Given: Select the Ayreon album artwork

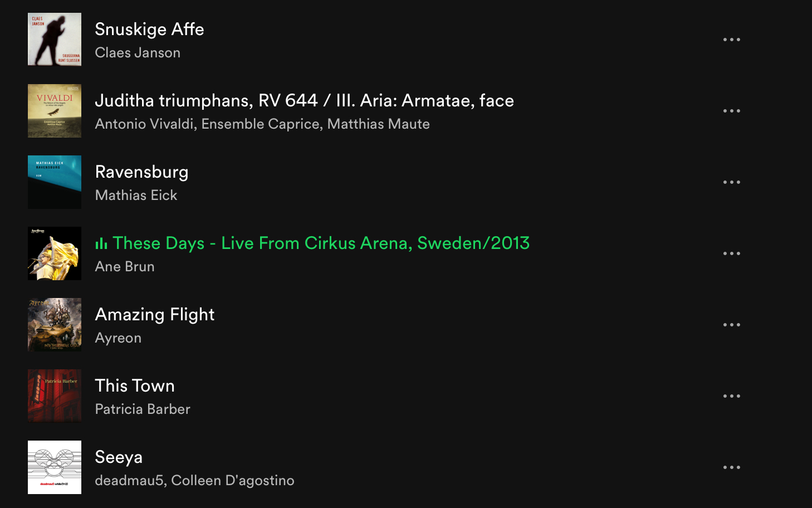Looking at the screenshot, I should coord(55,325).
